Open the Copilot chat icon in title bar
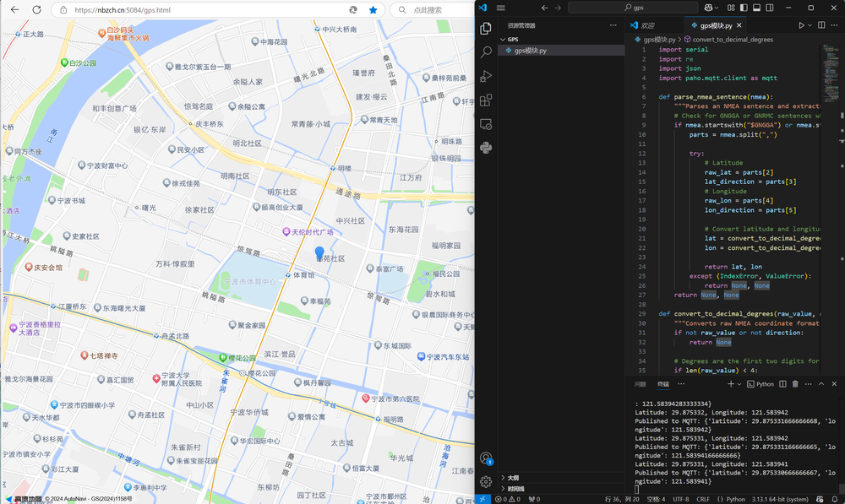845x504 pixels. click(708, 8)
